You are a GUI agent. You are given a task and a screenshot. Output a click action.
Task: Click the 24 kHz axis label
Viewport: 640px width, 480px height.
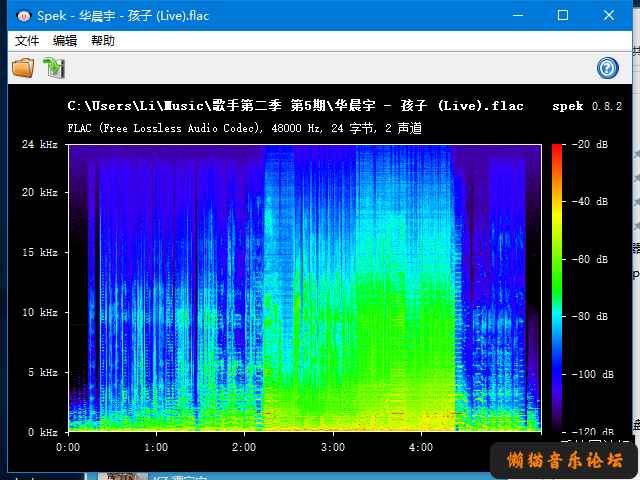(40, 144)
